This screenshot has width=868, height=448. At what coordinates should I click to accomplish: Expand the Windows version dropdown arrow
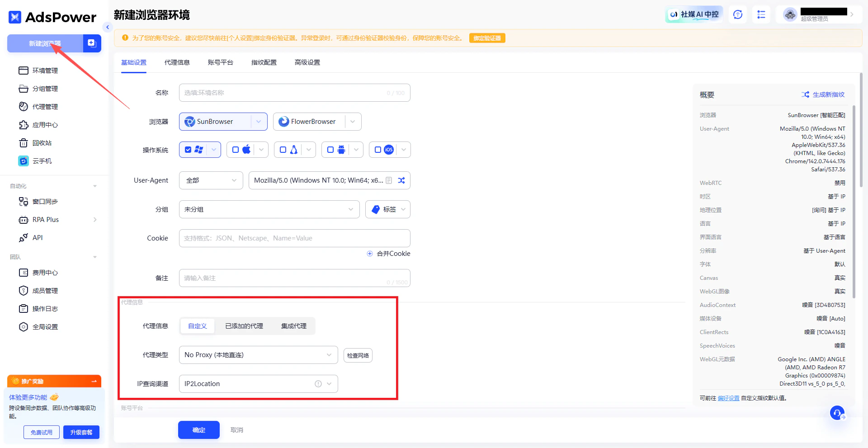pyautogui.click(x=214, y=150)
